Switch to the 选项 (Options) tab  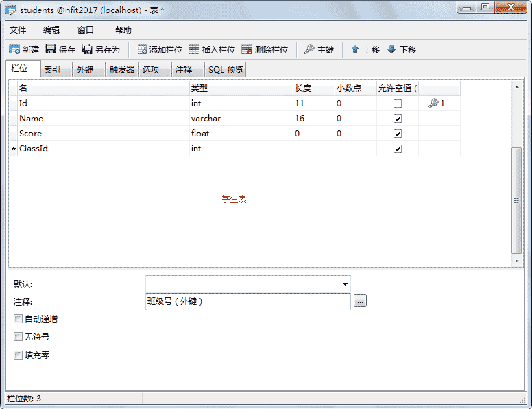[155, 69]
